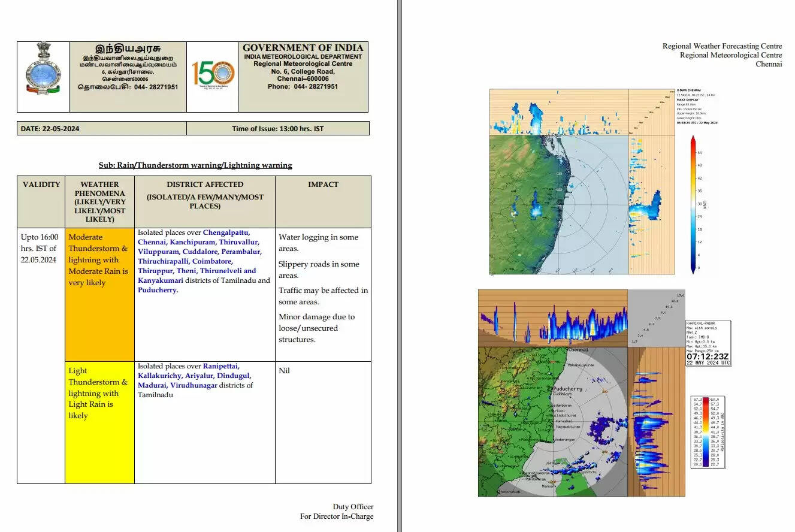This screenshot has width=795, height=532.
Task: Click the Time of Issue 13:00 hrs cell
Action: [277, 128]
